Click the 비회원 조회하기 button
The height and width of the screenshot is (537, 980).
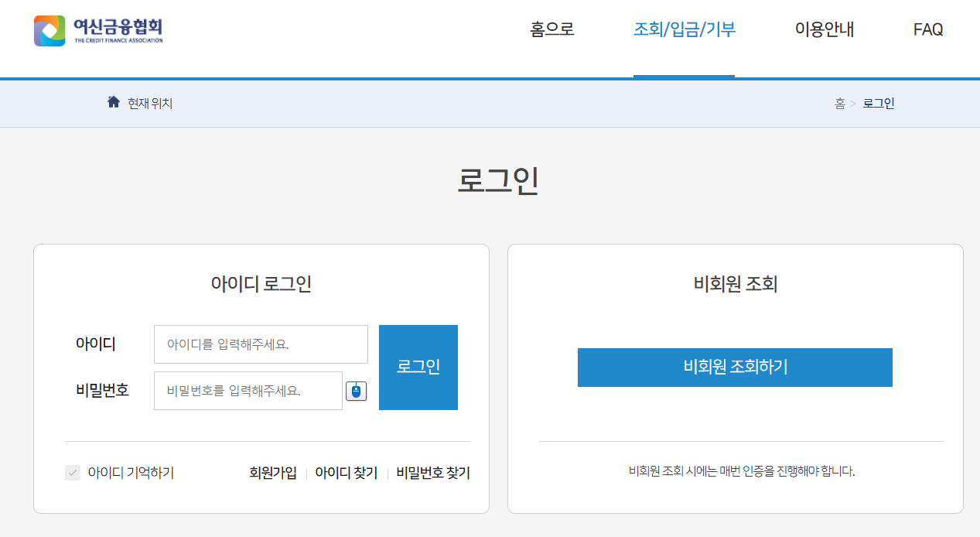tap(735, 368)
